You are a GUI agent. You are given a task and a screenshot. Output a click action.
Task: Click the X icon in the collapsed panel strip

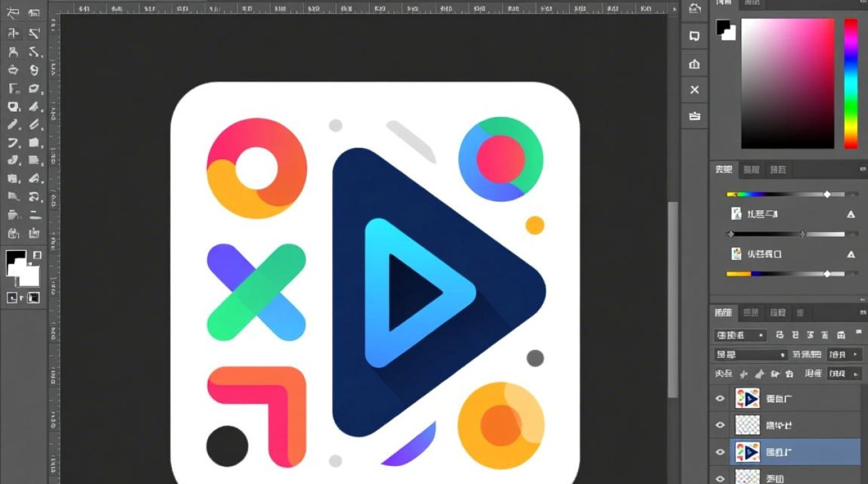click(x=694, y=90)
